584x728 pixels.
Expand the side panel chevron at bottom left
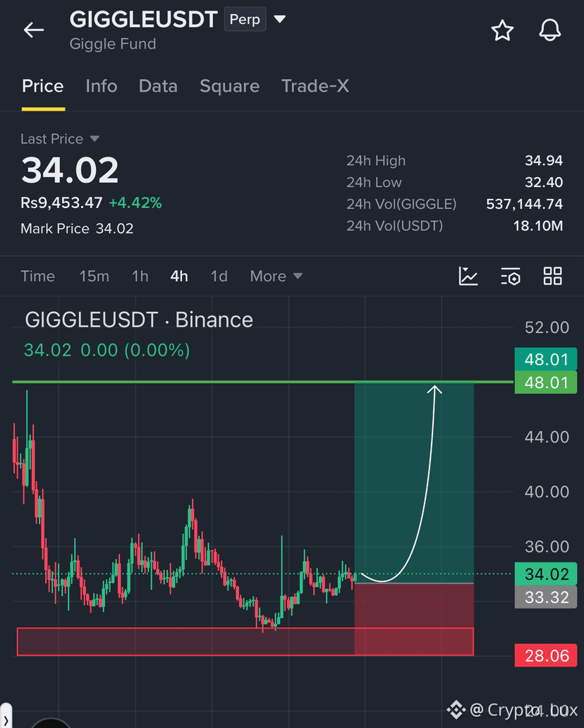pos(6,720)
